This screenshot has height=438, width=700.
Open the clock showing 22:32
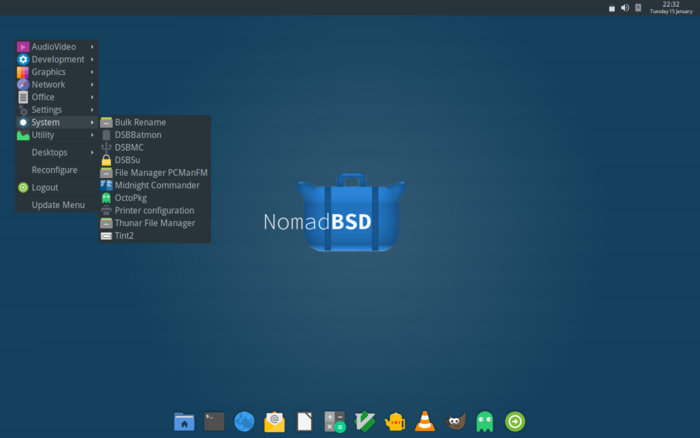tap(671, 8)
